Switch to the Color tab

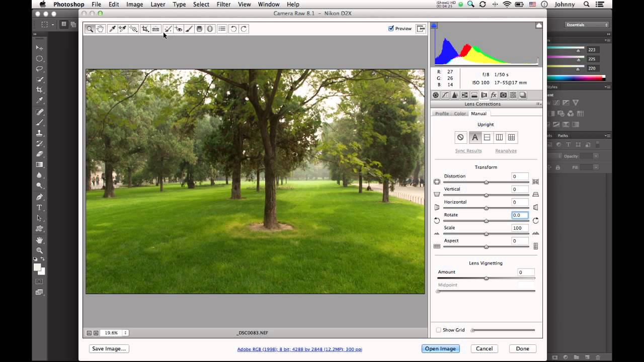pos(460,114)
